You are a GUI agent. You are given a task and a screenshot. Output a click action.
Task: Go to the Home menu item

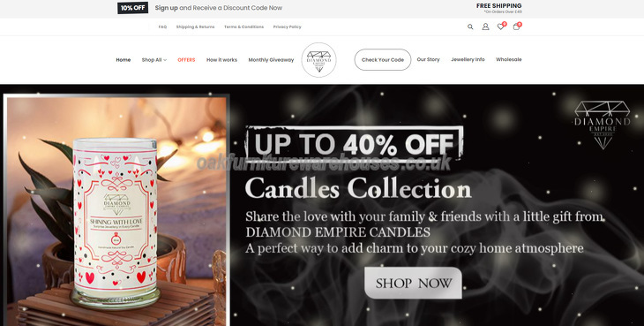124,60
